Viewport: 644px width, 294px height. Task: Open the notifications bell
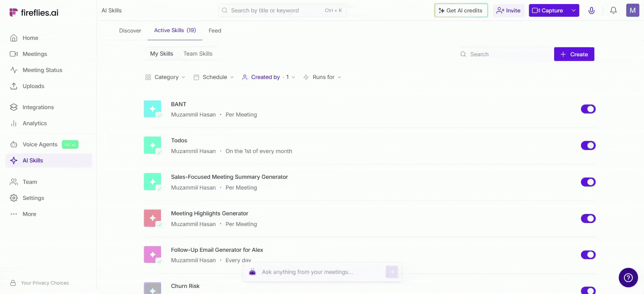(613, 10)
